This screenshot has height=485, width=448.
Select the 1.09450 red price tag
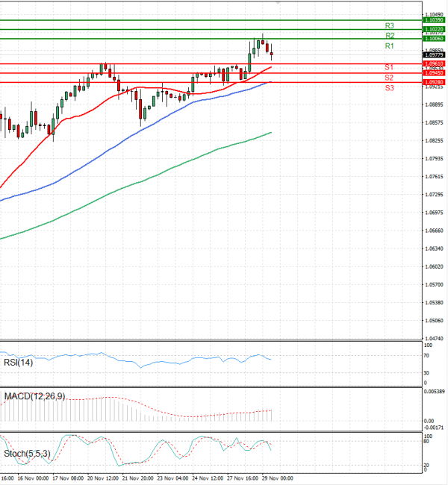(x=434, y=73)
